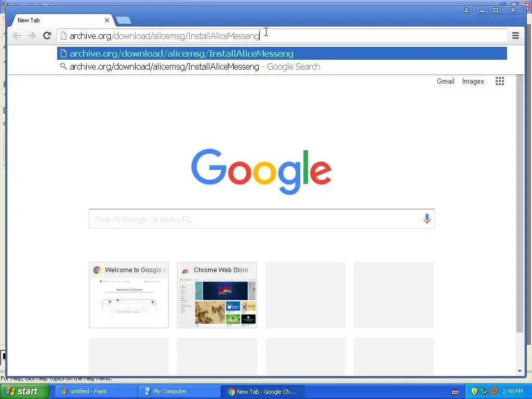Select the highlighted archive.org URL suggestion
Screen dimensions: 532x399
tap(282, 54)
